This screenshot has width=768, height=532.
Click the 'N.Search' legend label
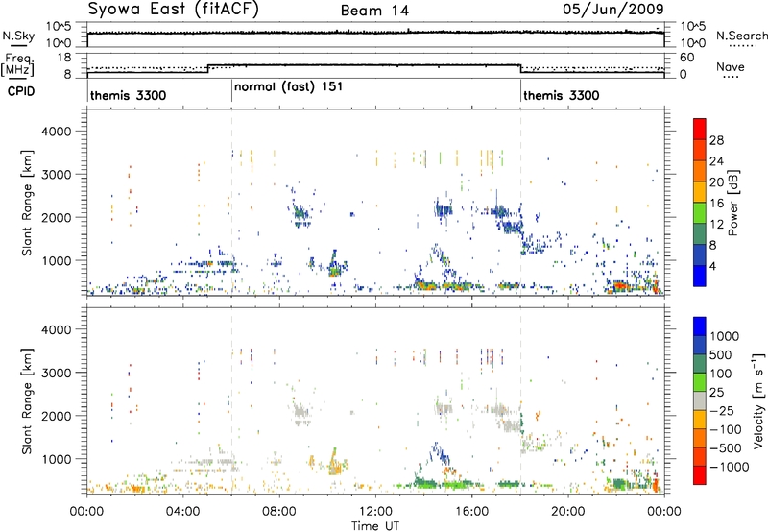pyautogui.click(x=742, y=36)
